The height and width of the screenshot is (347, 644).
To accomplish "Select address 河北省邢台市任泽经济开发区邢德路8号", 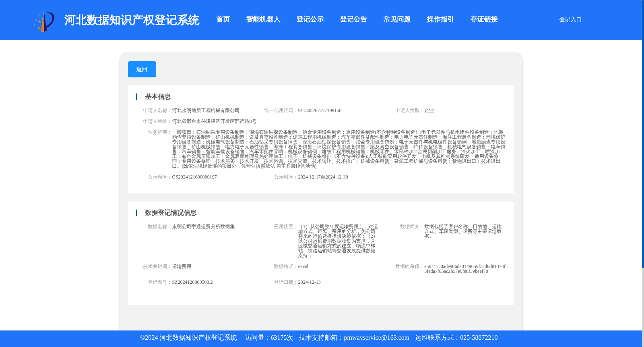I will point(214,121).
